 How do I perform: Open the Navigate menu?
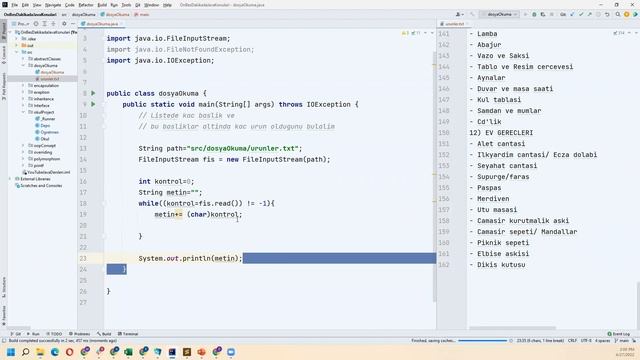[53, 5]
